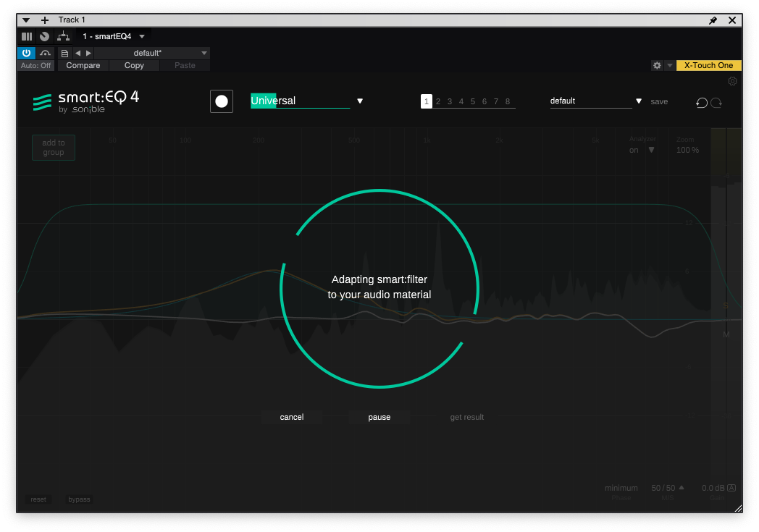Click the redo arrow icon
The image size is (759, 532).
click(716, 102)
